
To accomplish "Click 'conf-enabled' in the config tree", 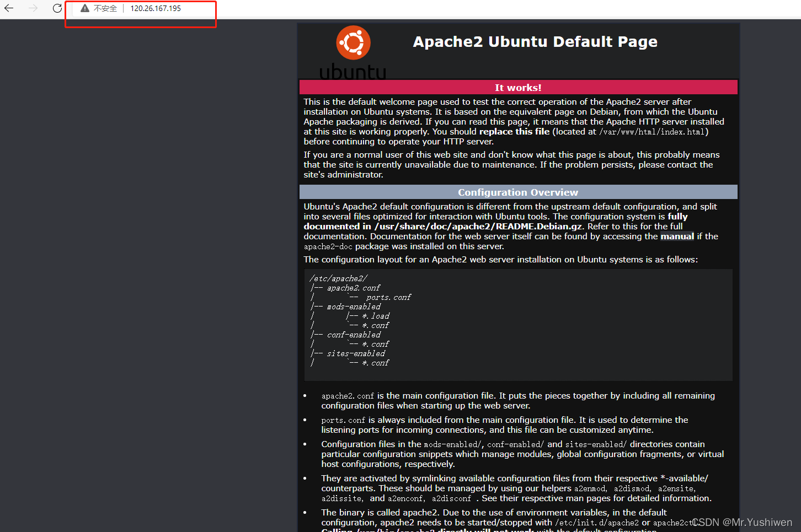I will pos(354,335).
